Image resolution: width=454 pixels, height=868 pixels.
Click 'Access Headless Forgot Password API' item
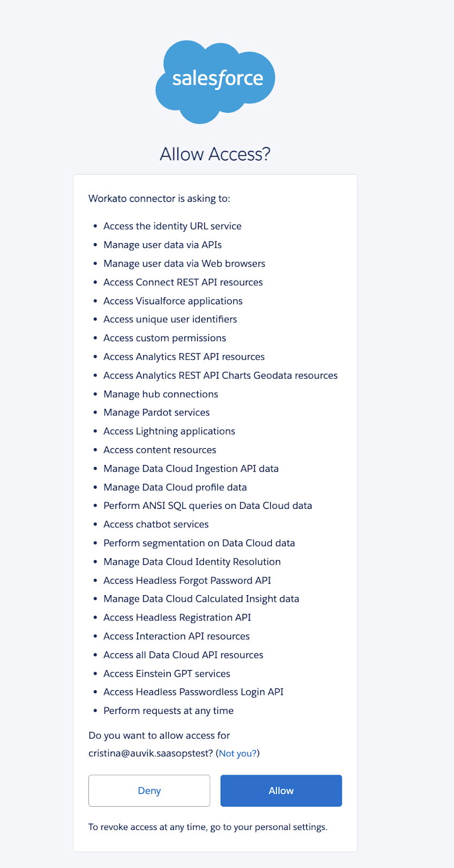tap(187, 580)
